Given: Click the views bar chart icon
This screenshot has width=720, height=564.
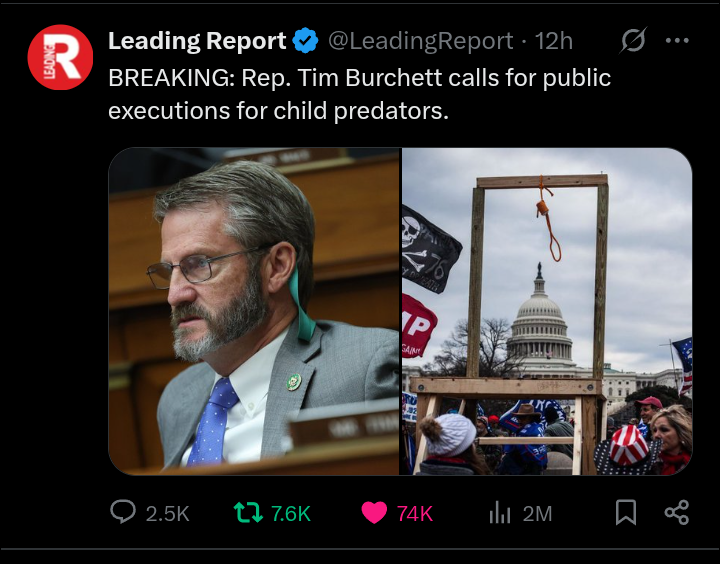Looking at the screenshot, I should click(x=500, y=513).
